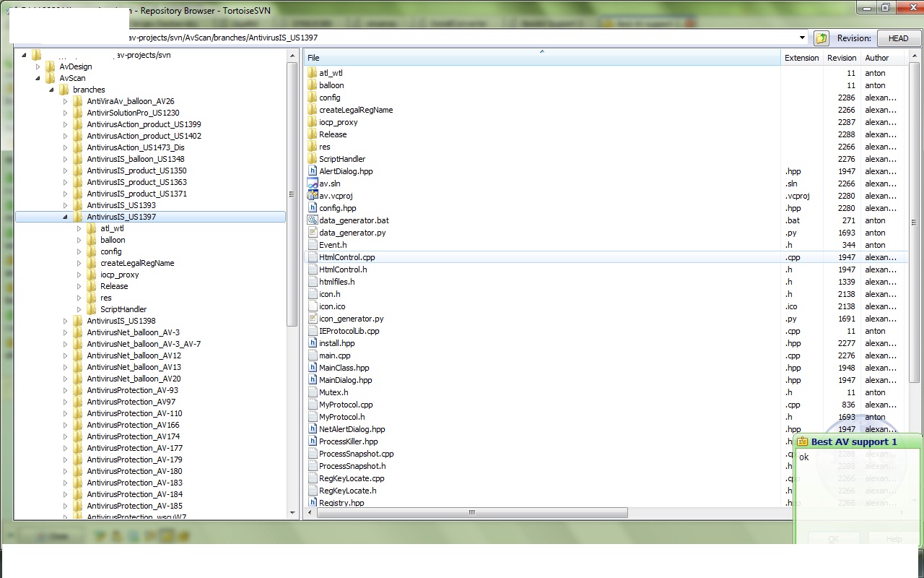This screenshot has width=924, height=578.
Task: Select AntivirSolutionPro_US1230 in tree
Action: click(133, 113)
